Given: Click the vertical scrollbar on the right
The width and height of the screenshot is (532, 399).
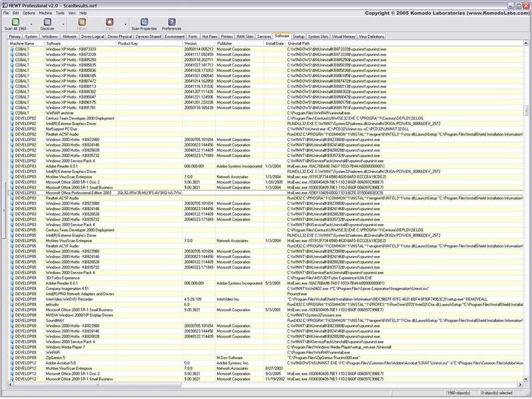Looking at the screenshot, I should pyautogui.click(x=528, y=199).
